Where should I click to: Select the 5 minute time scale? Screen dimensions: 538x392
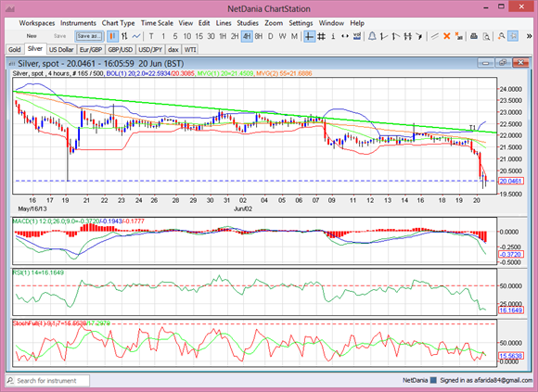tap(175, 36)
